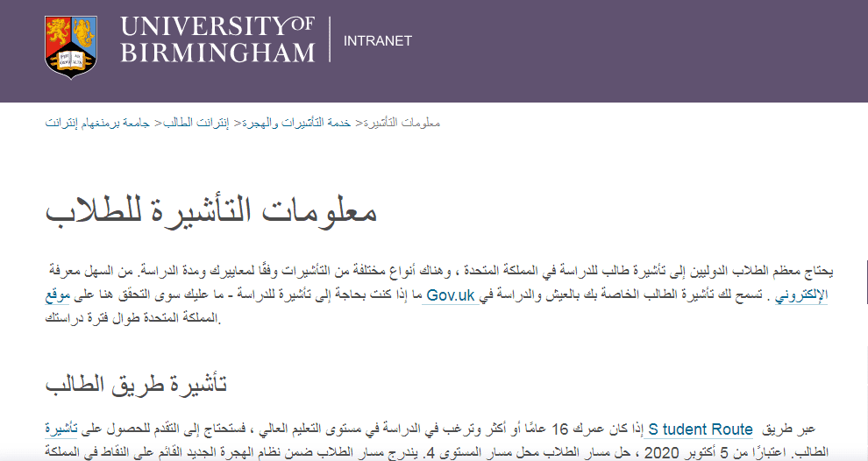Click the heading تأشيرة طريق الطالب

136,384
